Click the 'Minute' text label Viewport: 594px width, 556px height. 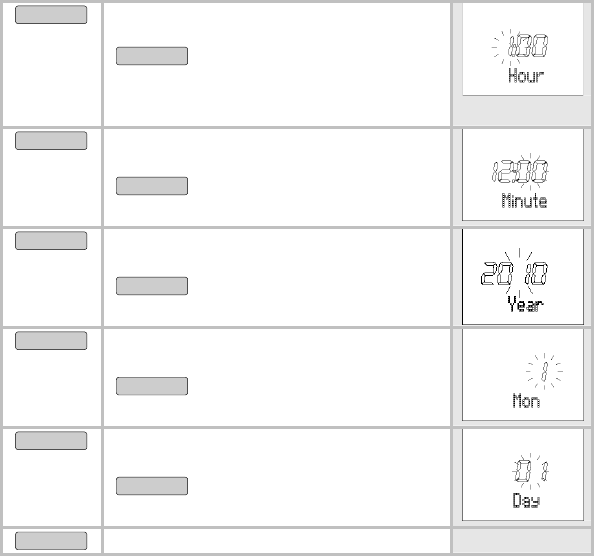coord(524,201)
